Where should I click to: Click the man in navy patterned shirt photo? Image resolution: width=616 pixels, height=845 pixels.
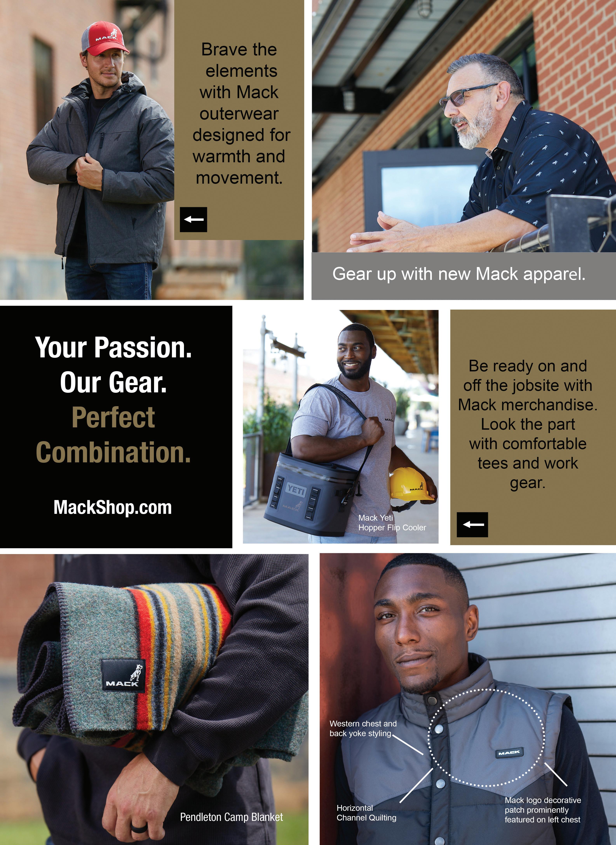point(464,126)
